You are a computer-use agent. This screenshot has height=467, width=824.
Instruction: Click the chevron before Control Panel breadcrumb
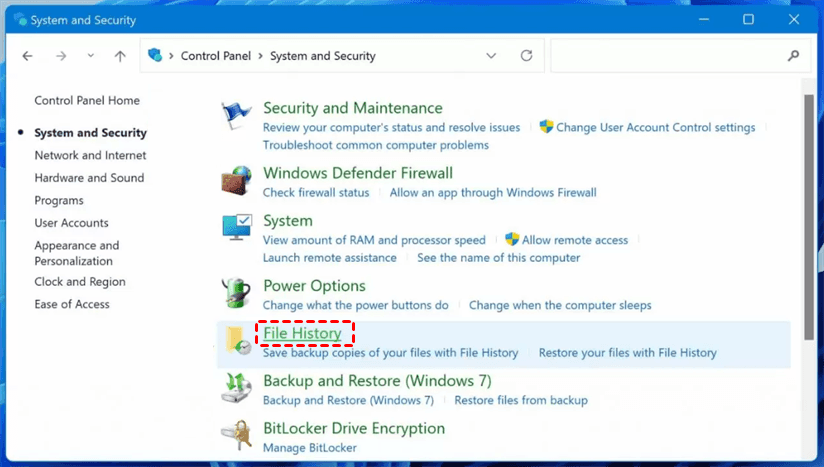tap(171, 56)
